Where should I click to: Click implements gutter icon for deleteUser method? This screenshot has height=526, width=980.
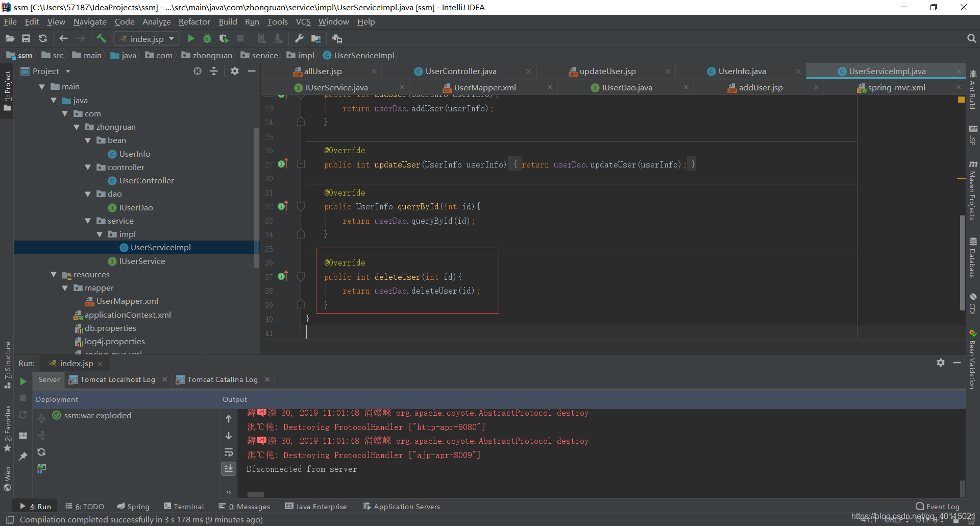(x=283, y=276)
